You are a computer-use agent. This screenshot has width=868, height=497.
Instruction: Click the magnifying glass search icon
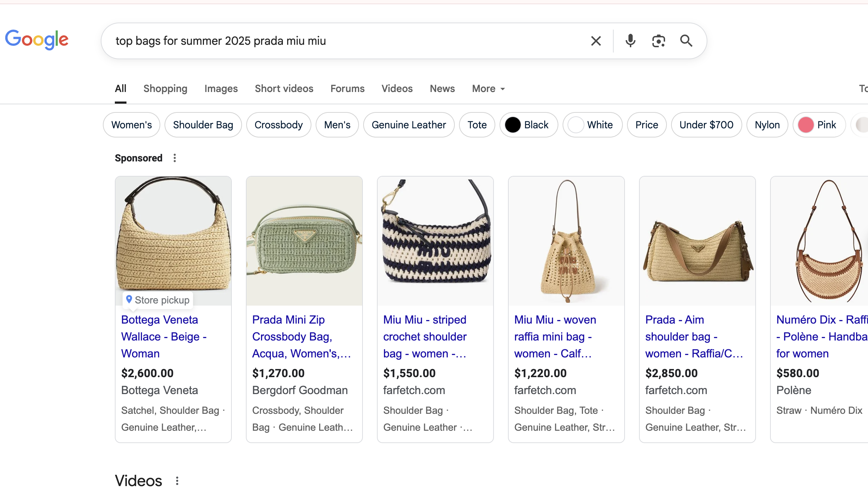point(686,41)
